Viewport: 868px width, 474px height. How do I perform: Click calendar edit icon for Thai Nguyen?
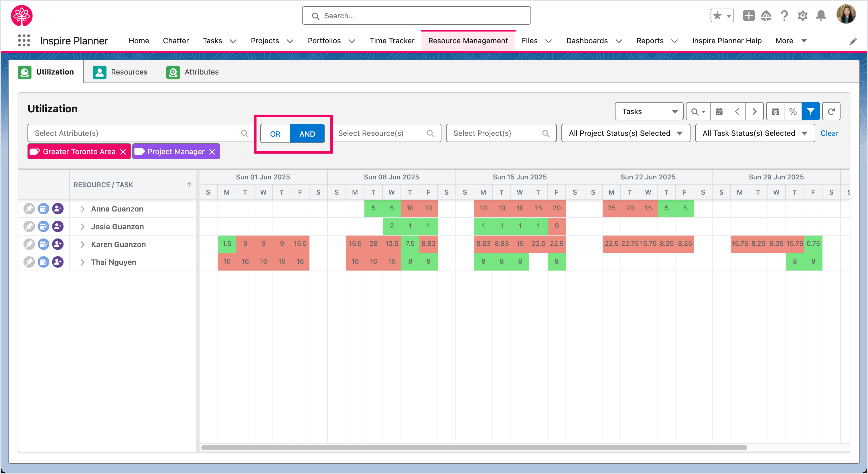(44, 262)
